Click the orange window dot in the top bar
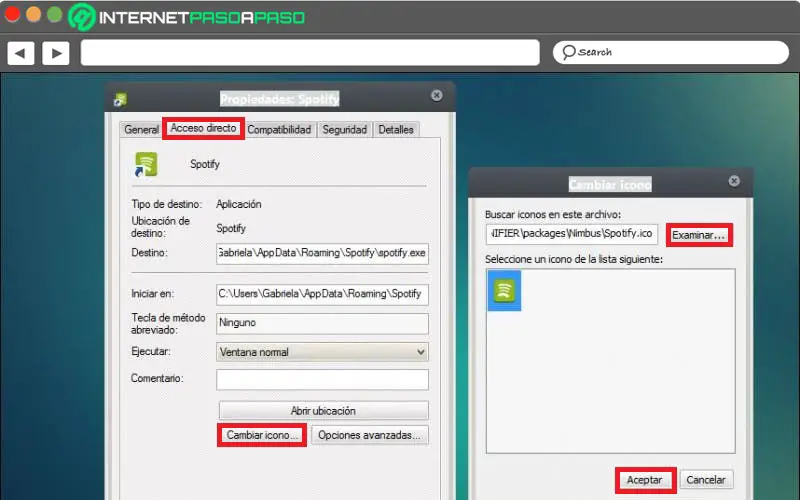Image resolution: width=800 pixels, height=500 pixels. [33, 14]
